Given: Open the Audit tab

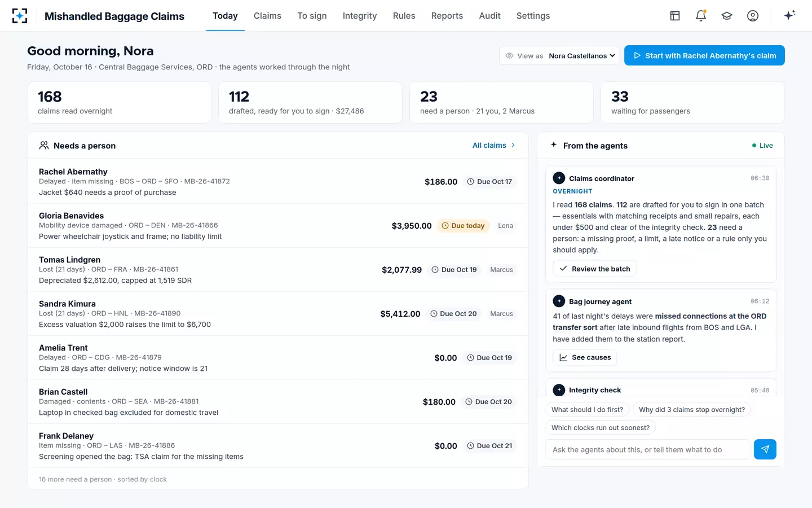Looking at the screenshot, I should pyautogui.click(x=489, y=16).
